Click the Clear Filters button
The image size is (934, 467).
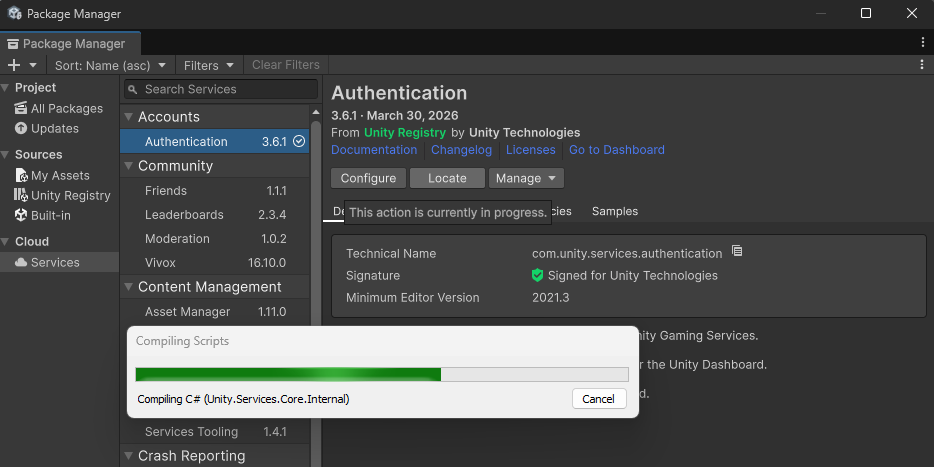click(x=286, y=65)
